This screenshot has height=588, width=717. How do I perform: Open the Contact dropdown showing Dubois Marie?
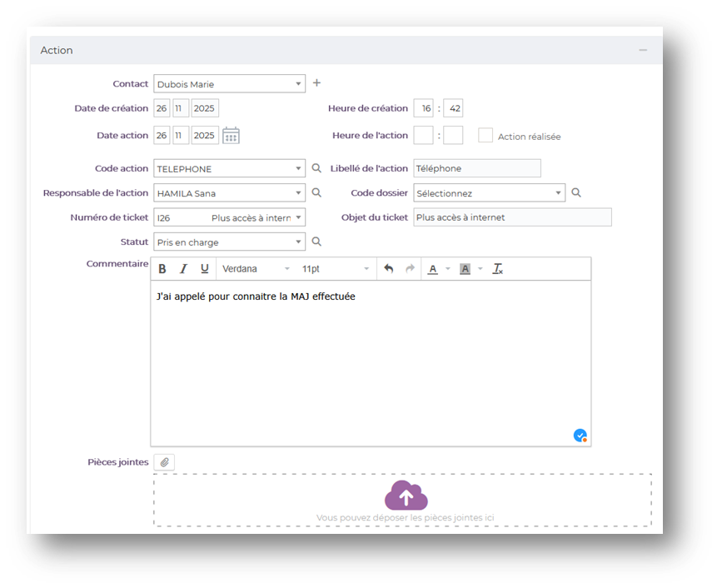point(229,84)
